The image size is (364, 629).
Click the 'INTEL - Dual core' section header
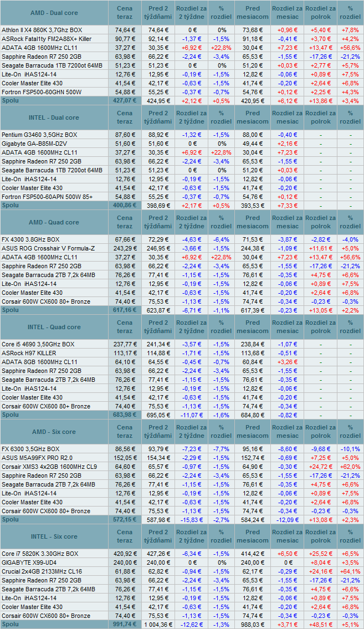pos(54,117)
